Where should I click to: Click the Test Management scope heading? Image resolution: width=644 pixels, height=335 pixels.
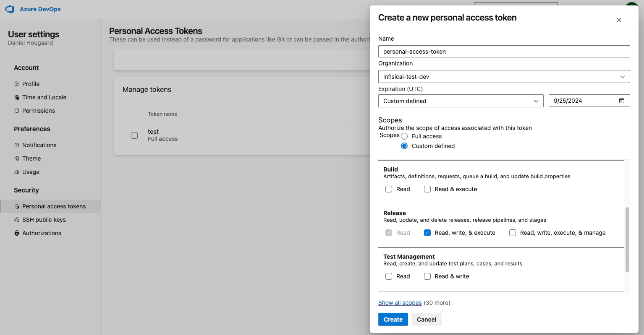409,257
